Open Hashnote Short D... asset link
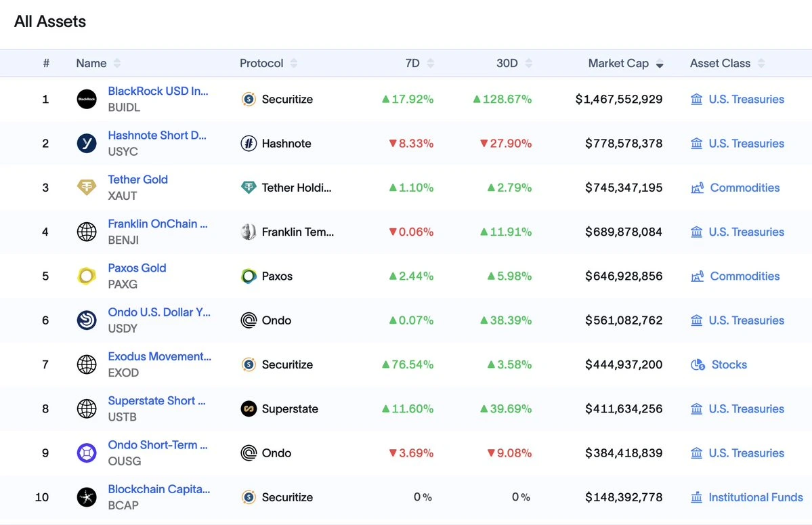 pyautogui.click(x=157, y=135)
